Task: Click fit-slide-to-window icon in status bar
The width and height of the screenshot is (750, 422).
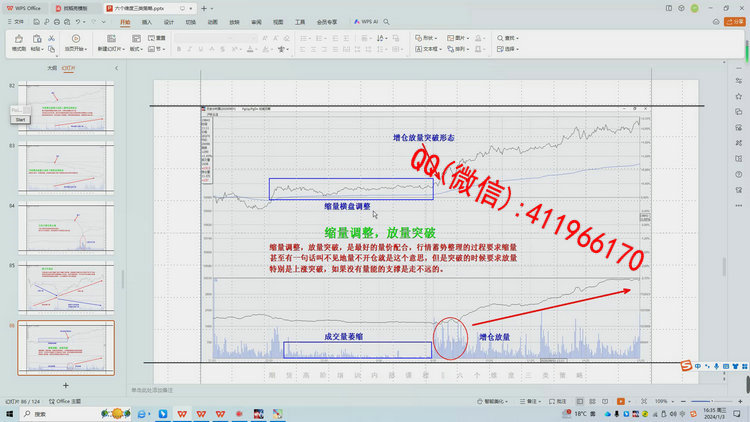Action: (644, 401)
